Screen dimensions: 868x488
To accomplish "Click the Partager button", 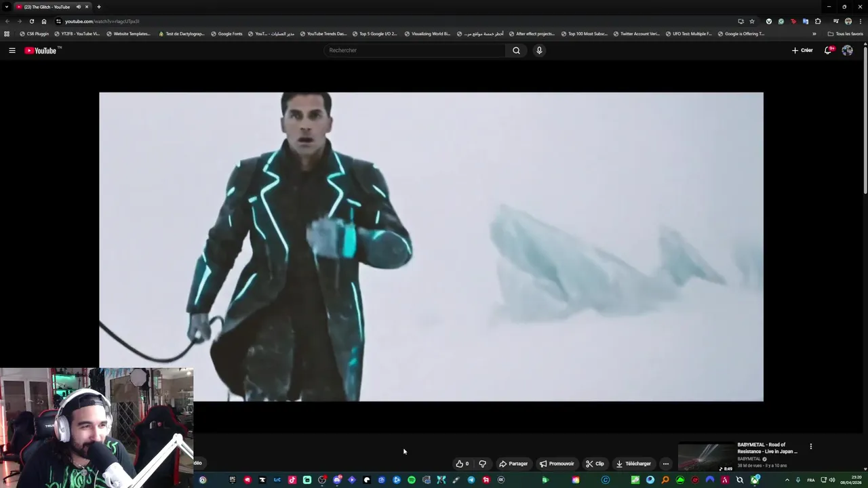I will [x=513, y=464].
